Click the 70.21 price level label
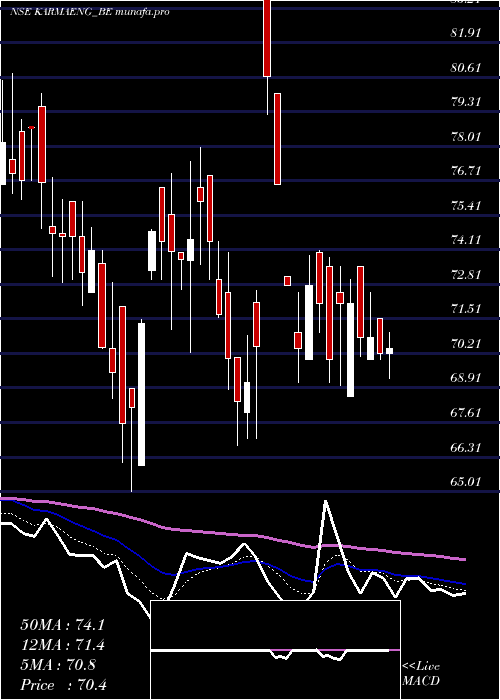The width and height of the screenshot is (500, 700). [x=466, y=344]
